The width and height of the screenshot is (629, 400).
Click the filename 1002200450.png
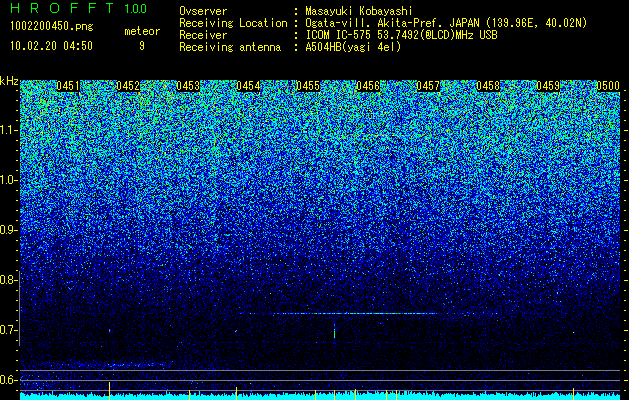click(52, 27)
